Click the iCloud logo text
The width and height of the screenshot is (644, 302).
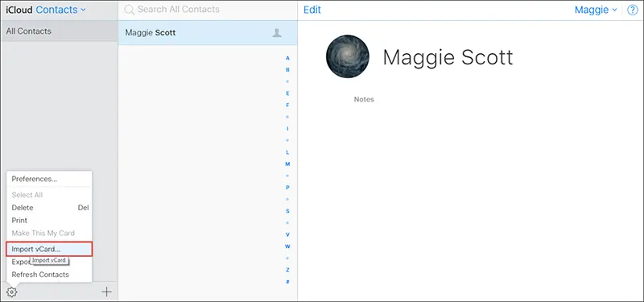coord(19,10)
